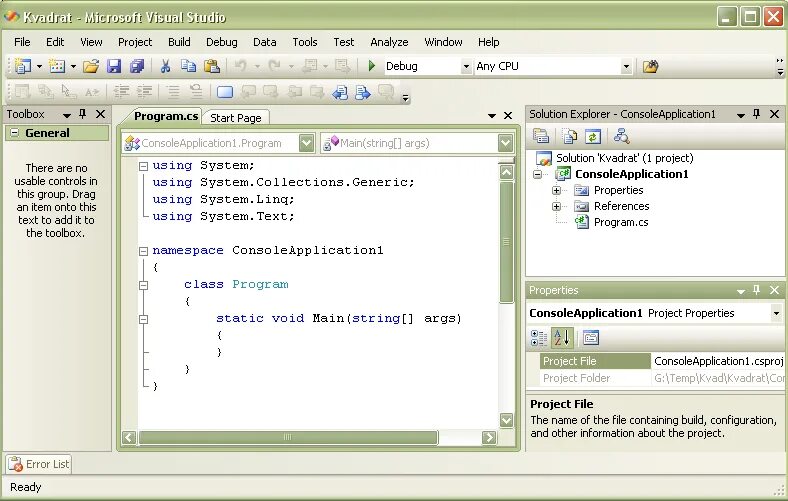Switch to the Start Page tab
The height and width of the screenshot is (501, 788).
pos(236,118)
